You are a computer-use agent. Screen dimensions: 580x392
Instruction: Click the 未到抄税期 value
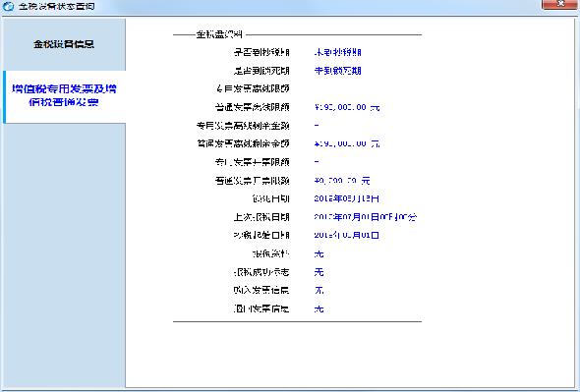coord(338,52)
